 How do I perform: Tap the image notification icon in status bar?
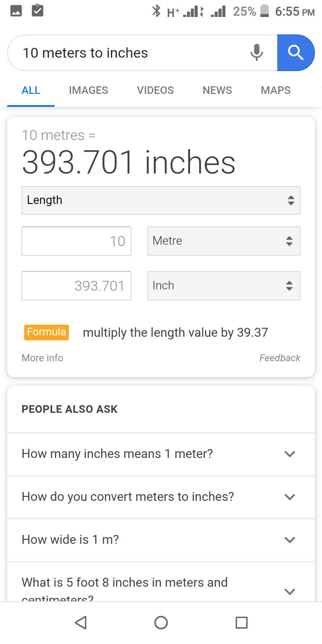click(x=16, y=11)
